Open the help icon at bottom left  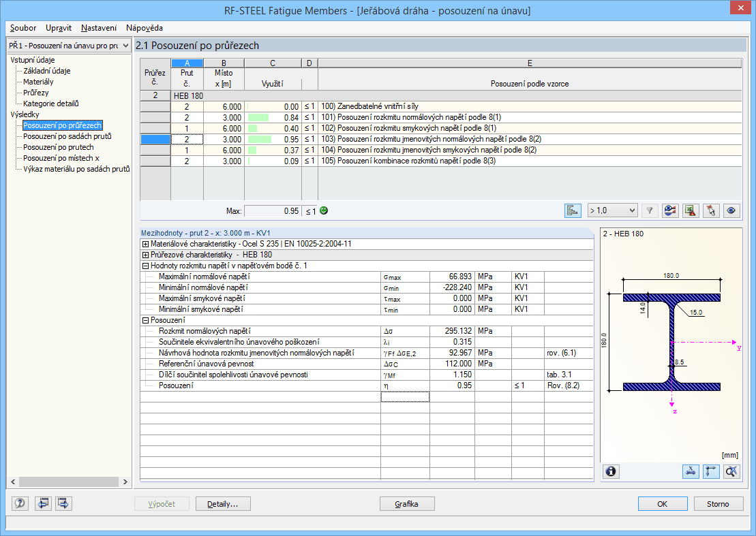[x=20, y=503]
